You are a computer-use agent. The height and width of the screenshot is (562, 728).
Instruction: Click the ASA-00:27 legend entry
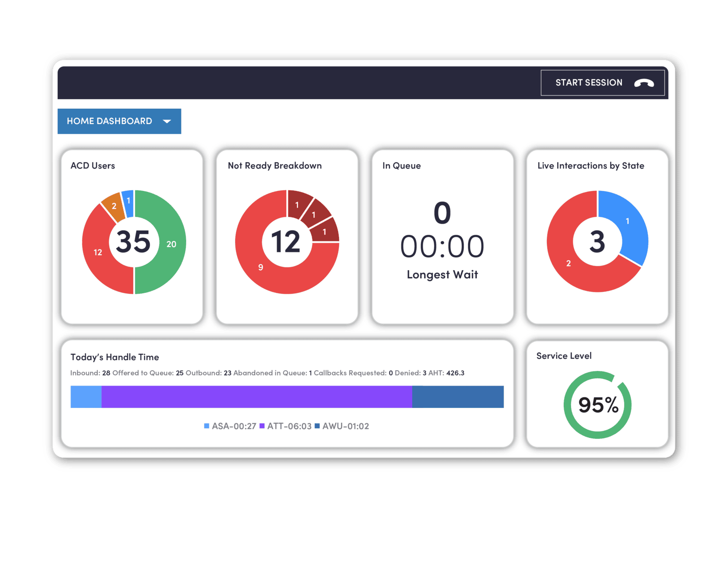coord(230,426)
